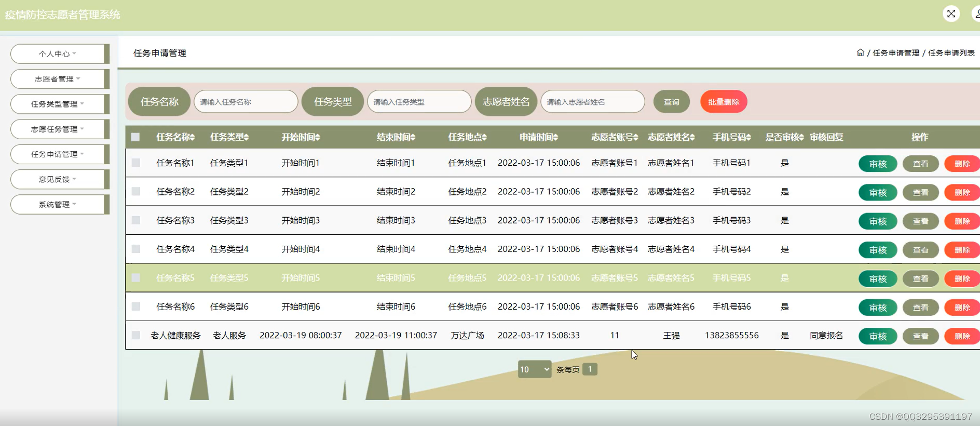Click 查看 for 老人健康服务 row

920,336
